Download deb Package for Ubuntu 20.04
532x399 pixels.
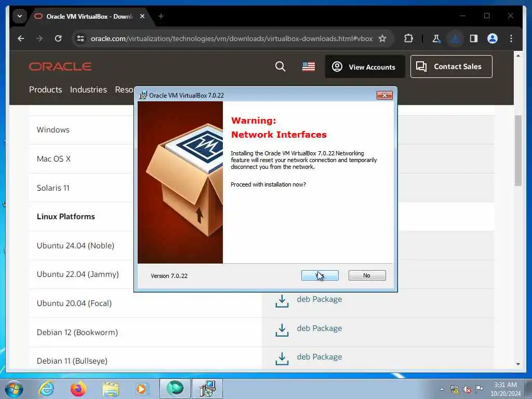(320, 299)
